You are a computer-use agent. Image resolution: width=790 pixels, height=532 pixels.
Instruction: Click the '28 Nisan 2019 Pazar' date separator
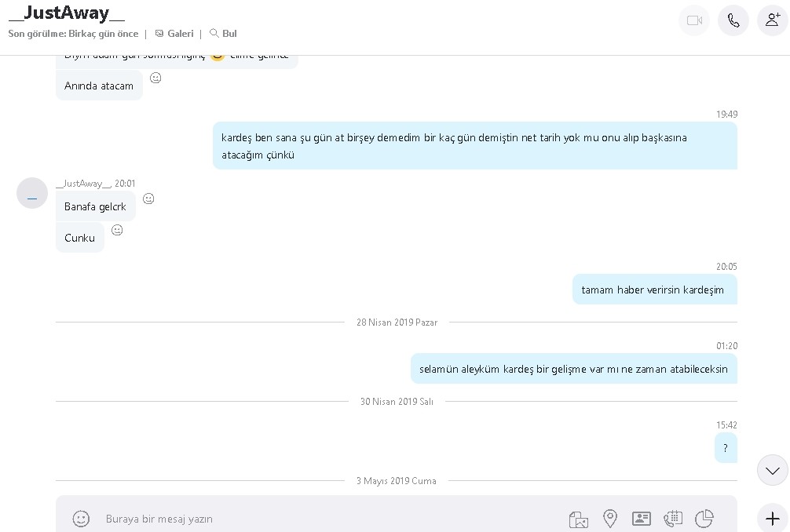pos(397,322)
